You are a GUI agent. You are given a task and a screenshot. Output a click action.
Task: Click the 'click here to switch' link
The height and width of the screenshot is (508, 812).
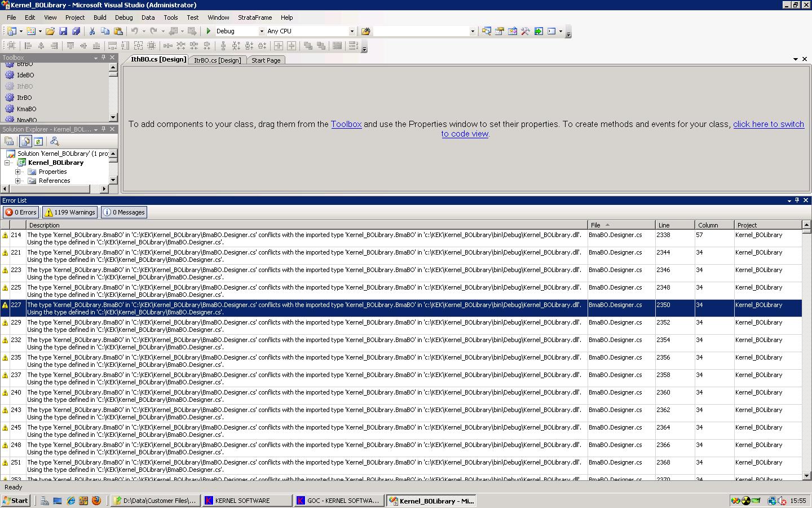click(768, 124)
